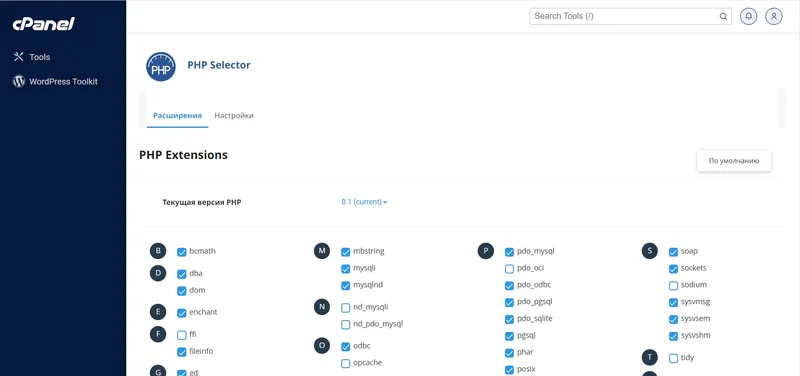This screenshot has height=376, width=800.
Task: Uncheck the bcmath extension
Action: [x=182, y=252]
